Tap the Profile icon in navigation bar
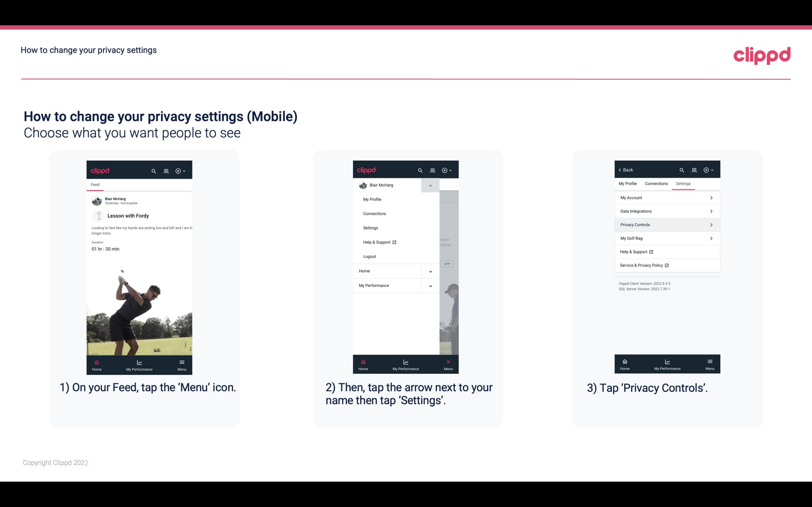The height and width of the screenshot is (507, 812). click(x=165, y=170)
